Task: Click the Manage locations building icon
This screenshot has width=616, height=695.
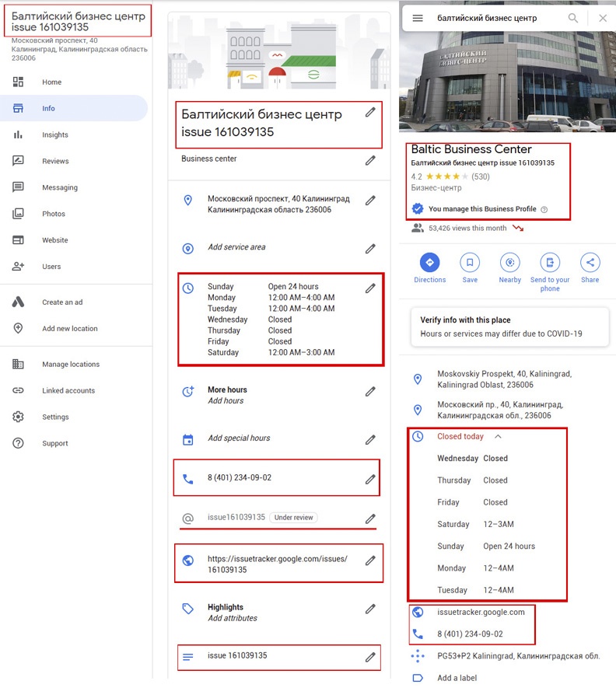Action: click(18, 365)
